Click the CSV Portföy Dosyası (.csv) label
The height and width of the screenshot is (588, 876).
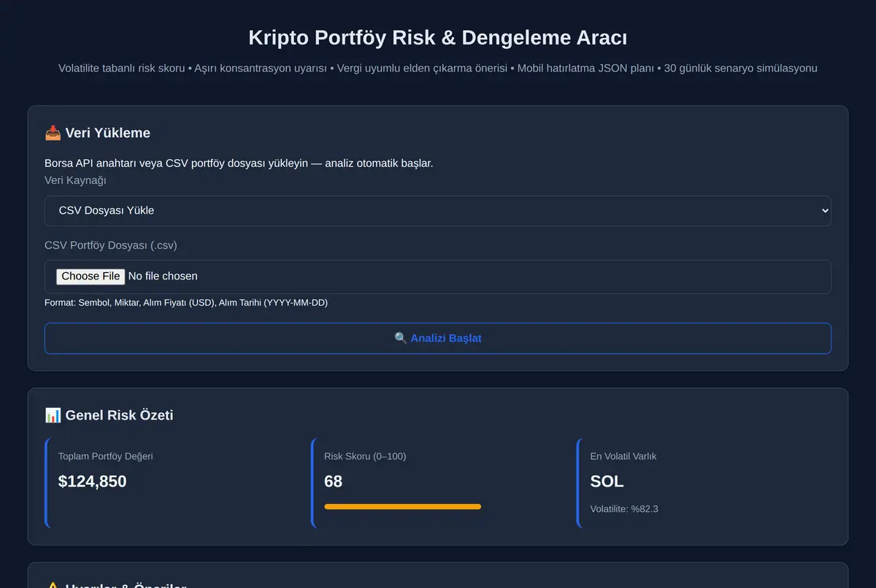[111, 245]
